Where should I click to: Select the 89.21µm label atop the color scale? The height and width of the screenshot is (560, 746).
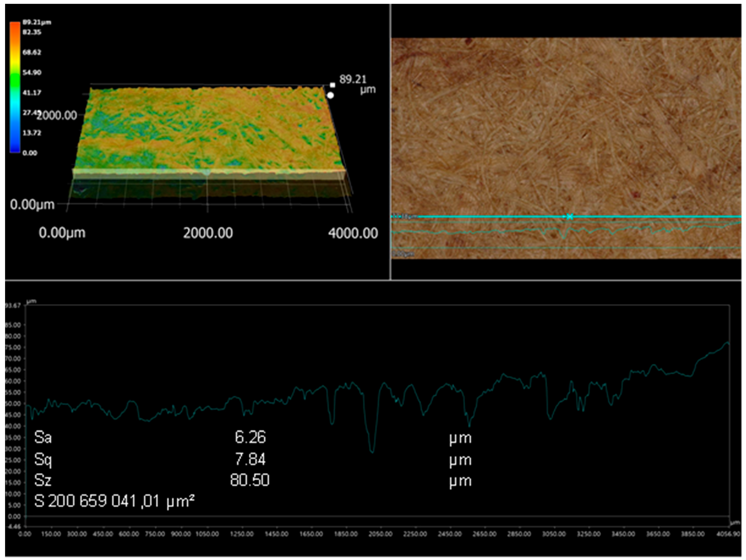click(x=37, y=22)
